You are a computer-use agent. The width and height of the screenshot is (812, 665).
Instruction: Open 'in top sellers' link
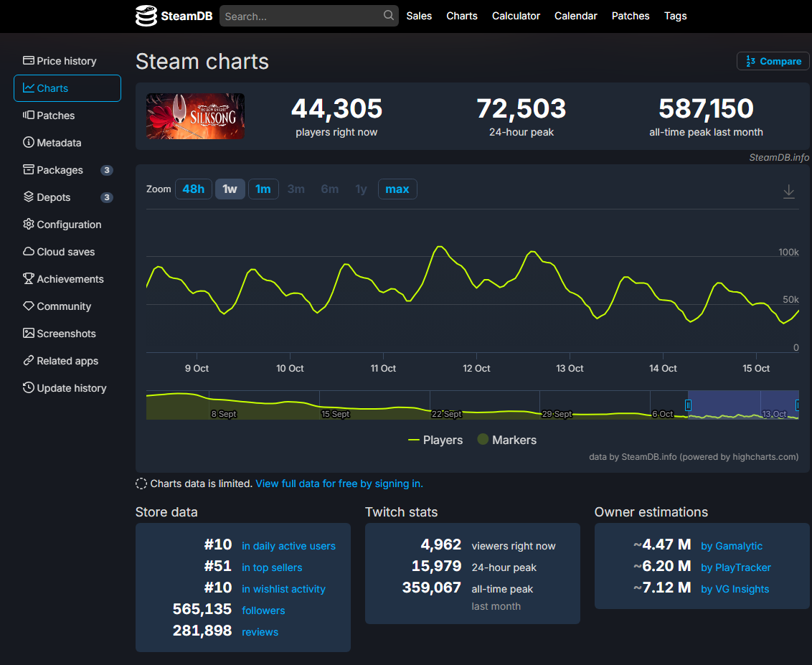(272, 567)
